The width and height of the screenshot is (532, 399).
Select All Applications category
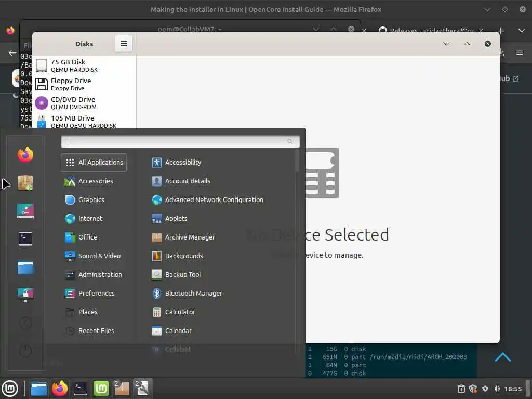(94, 163)
